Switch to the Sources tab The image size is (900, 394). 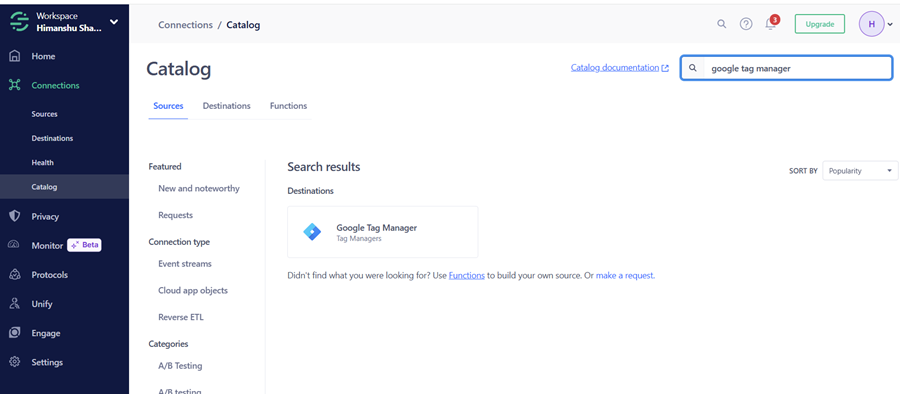pos(168,106)
